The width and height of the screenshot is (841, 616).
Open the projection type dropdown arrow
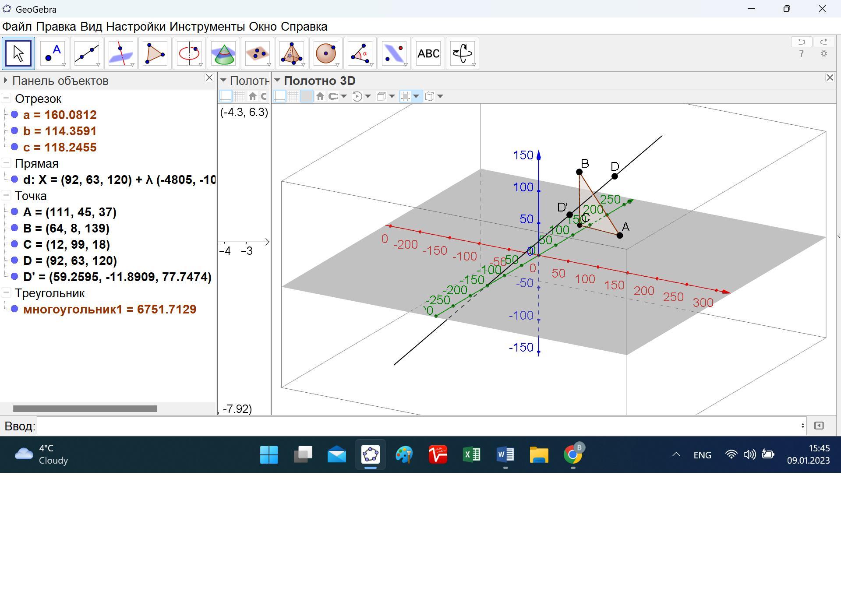pyautogui.click(x=440, y=96)
